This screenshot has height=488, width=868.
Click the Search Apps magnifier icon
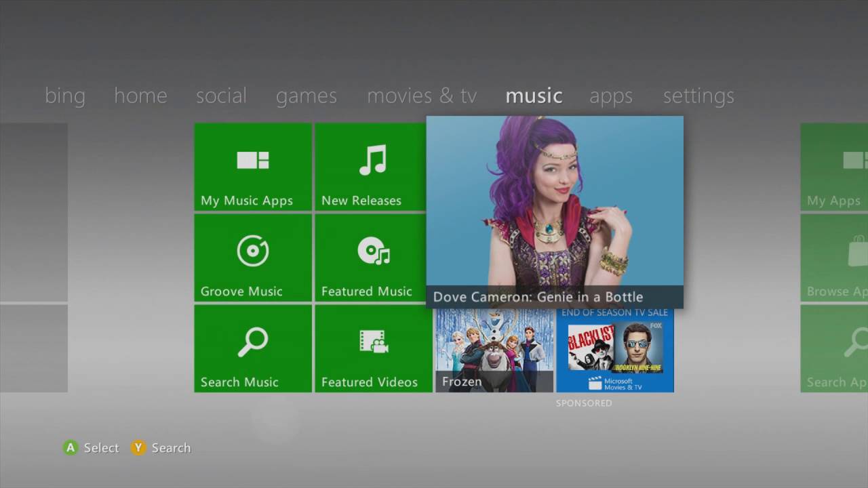click(x=857, y=342)
